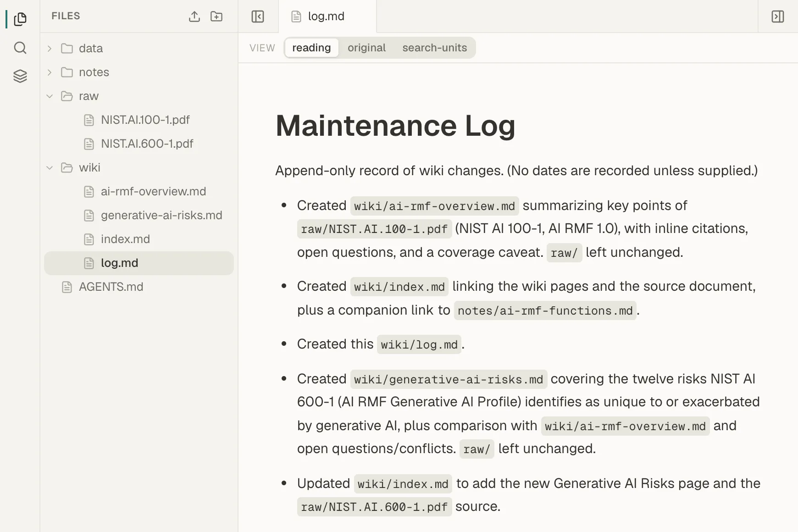Click the ai-rmf-overview.md file icon

tap(89, 192)
